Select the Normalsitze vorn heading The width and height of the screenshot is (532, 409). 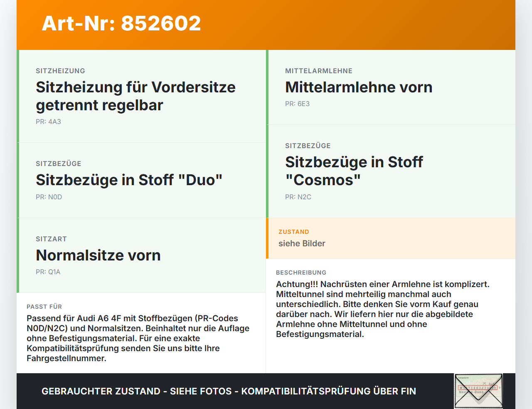pos(98,255)
